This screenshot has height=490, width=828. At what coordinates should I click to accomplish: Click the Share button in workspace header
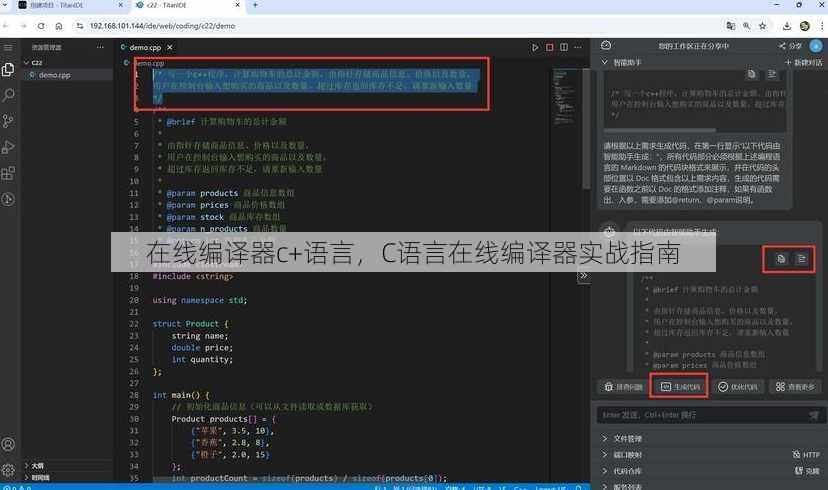point(790,46)
